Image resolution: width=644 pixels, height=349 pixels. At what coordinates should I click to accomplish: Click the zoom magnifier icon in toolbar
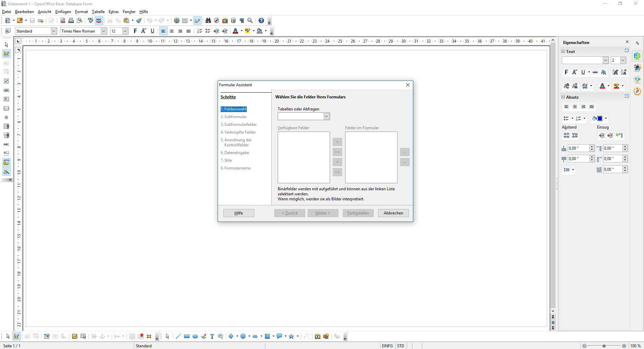[250, 20]
